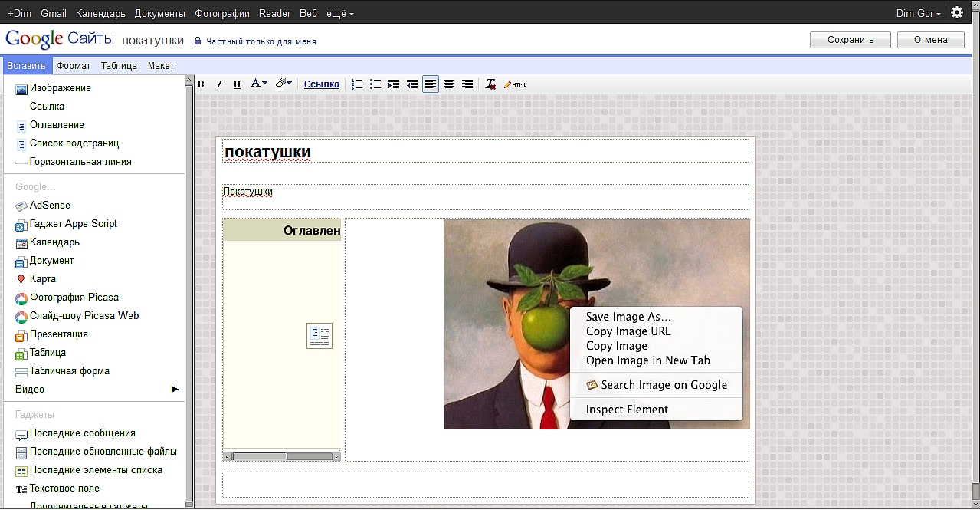980x510 pixels.
Task: Decrease indent toolbar icon
Action: (x=412, y=84)
